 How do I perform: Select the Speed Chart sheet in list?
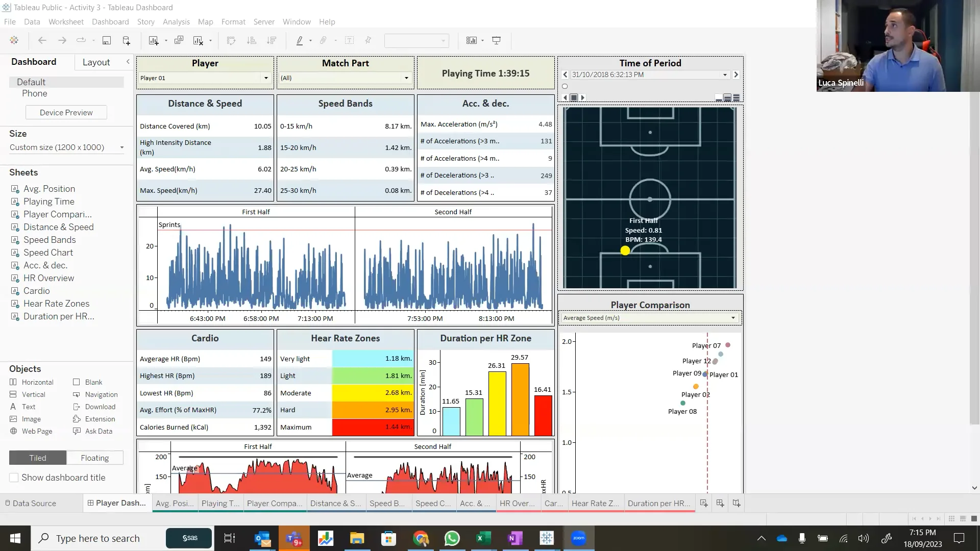click(x=48, y=253)
